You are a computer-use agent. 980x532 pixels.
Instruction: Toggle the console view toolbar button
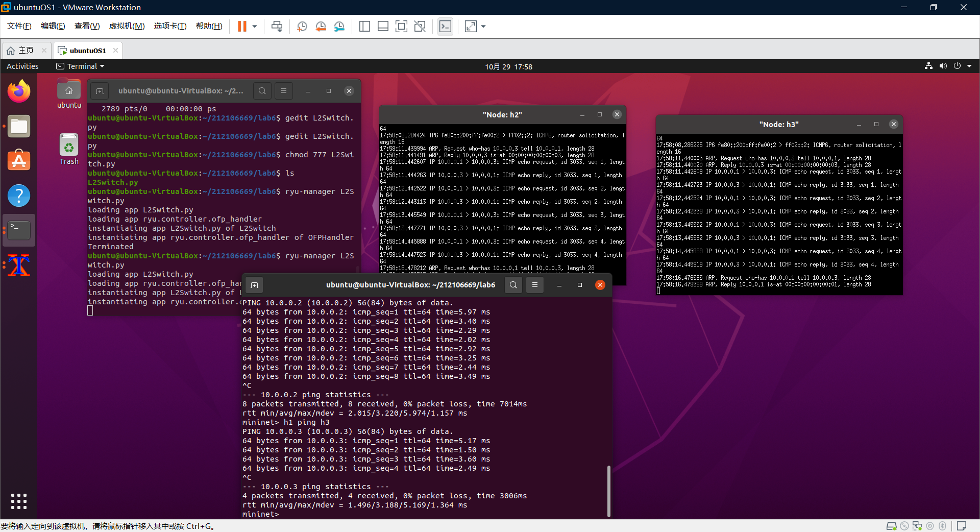[x=445, y=26]
